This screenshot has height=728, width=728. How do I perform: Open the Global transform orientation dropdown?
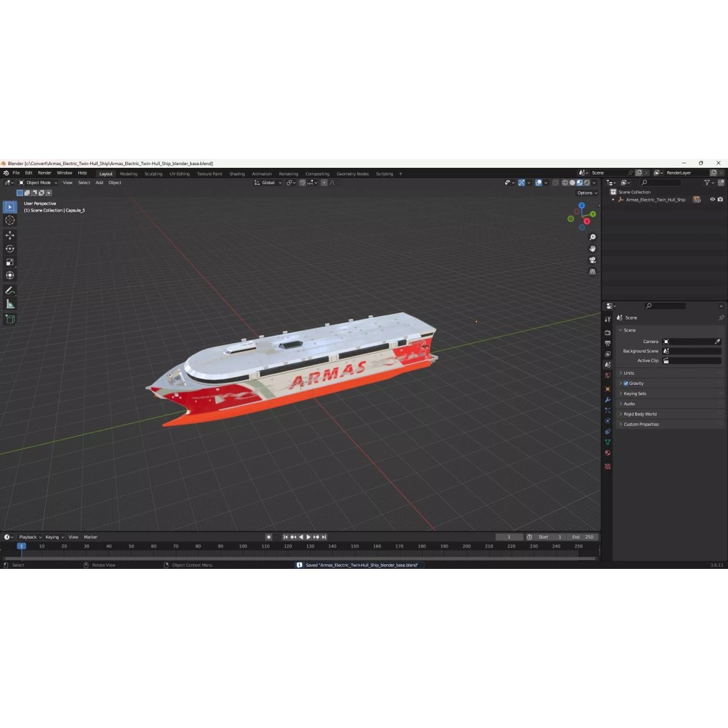268,183
